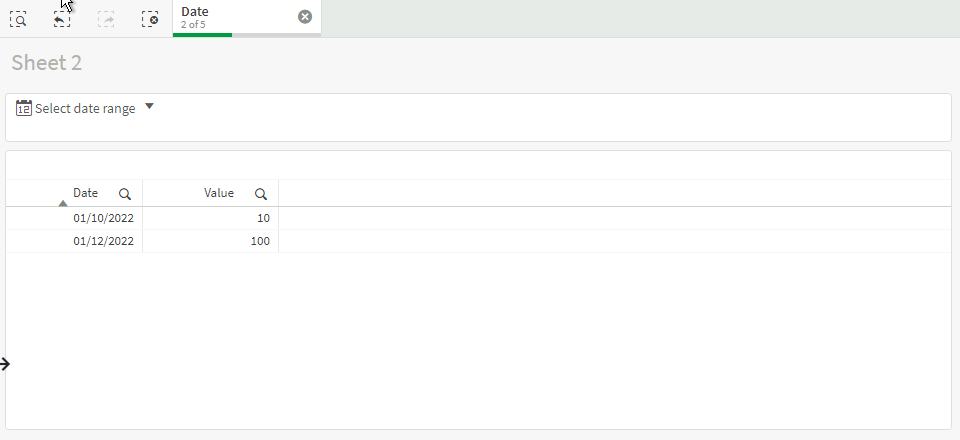Click the Value cell showing 100

point(260,241)
